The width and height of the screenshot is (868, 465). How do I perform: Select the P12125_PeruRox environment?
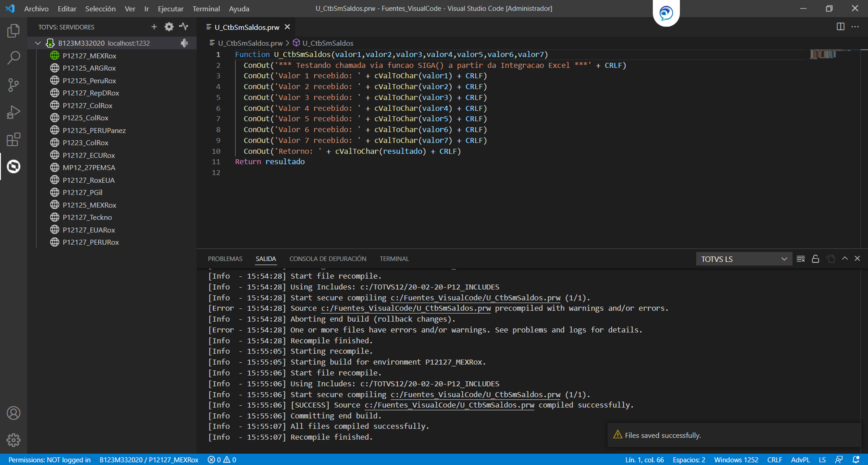89,80
